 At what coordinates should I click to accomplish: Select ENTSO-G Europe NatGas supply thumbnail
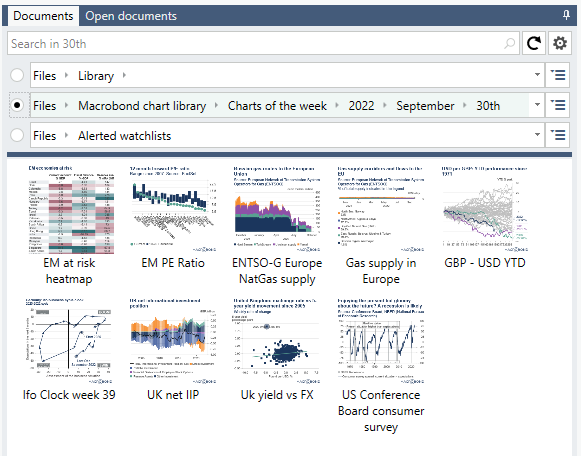tap(277, 209)
